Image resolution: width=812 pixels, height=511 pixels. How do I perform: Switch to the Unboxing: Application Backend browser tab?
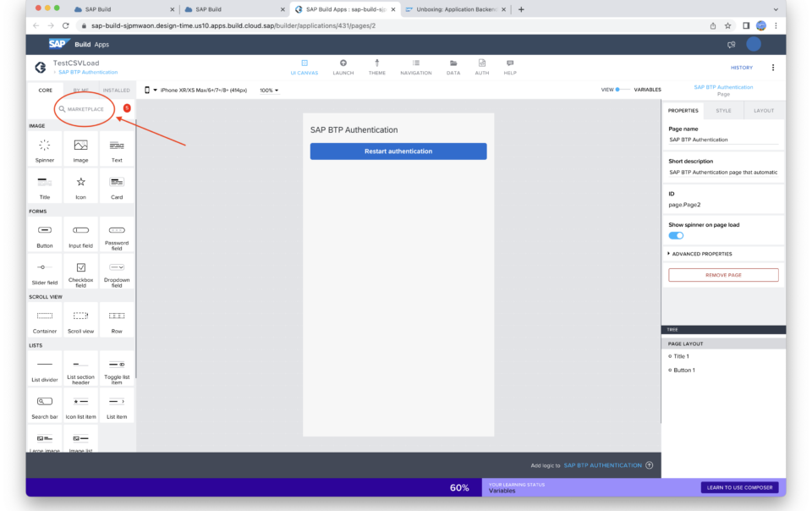click(455, 9)
